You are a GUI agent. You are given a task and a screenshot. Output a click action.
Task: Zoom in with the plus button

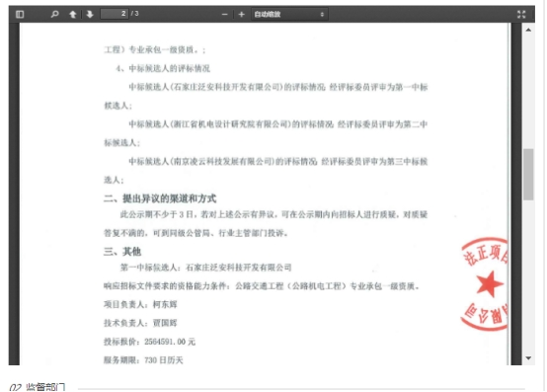[241, 14]
